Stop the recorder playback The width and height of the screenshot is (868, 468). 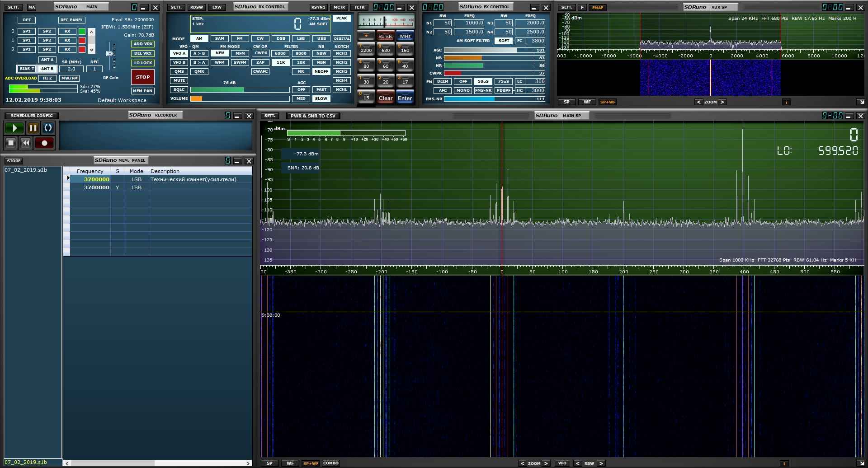click(x=11, y=143)
